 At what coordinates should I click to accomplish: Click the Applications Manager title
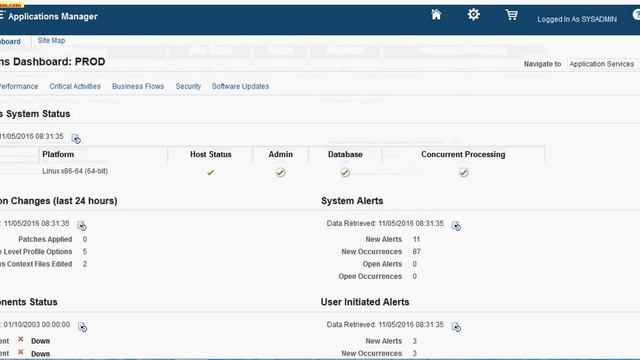53,16
